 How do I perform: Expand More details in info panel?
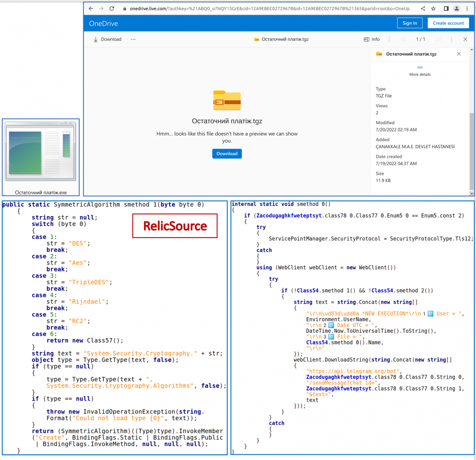pos(420,71)
